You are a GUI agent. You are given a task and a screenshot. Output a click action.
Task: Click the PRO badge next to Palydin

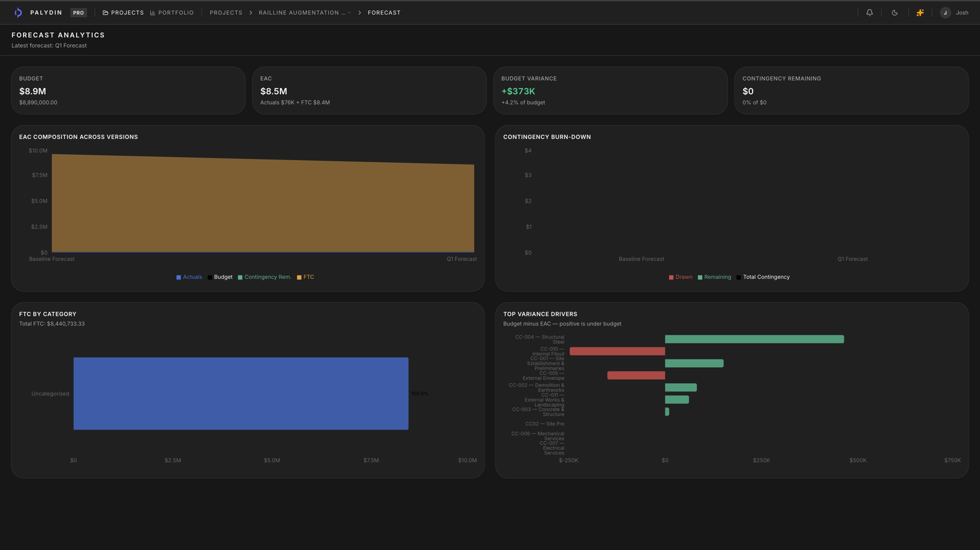pos(78,13)
